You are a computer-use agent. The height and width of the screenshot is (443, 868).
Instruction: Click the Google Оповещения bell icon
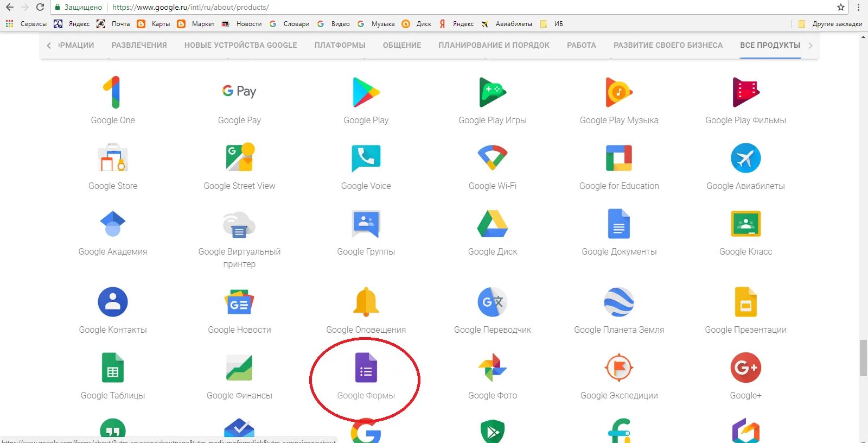366,301
